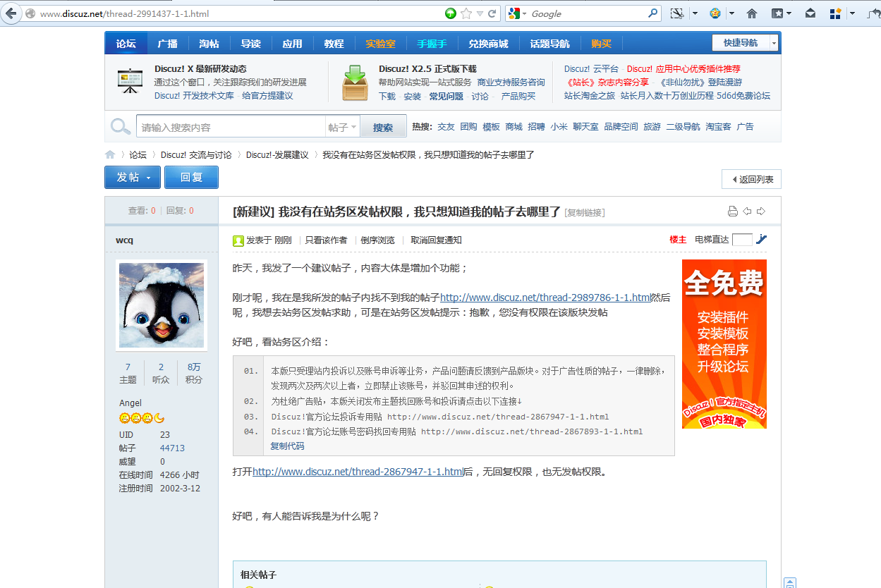Go to previous thread left arrow icon

click(x=747, y=212)
